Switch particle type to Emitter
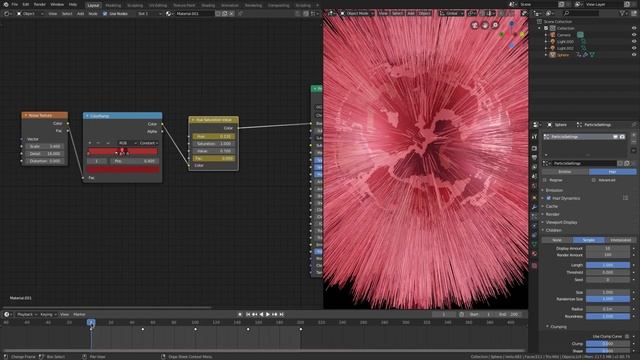640x360 pixels. (565, 172)
